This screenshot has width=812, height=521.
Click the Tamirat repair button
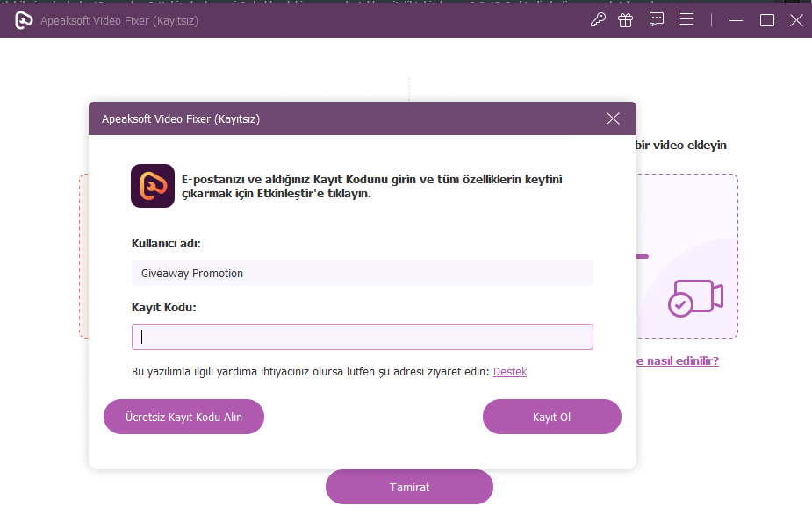[409, 487]
